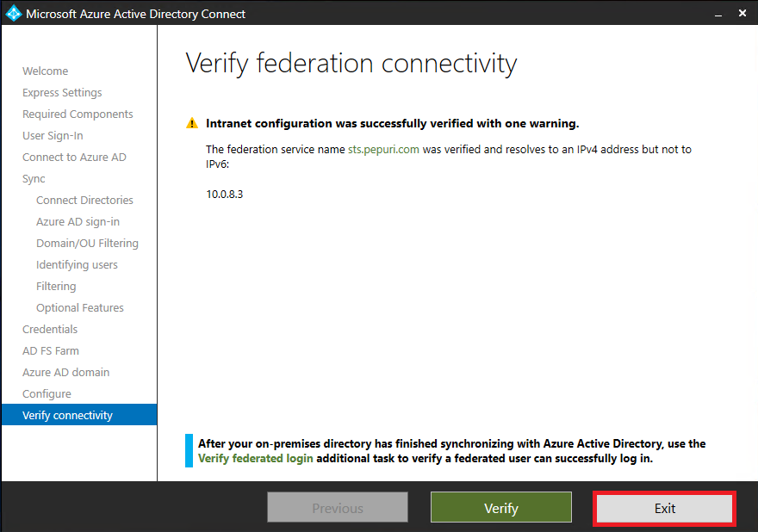
Task: Click the IP address 10.0.8.3
Action: (x=224, y=195)
